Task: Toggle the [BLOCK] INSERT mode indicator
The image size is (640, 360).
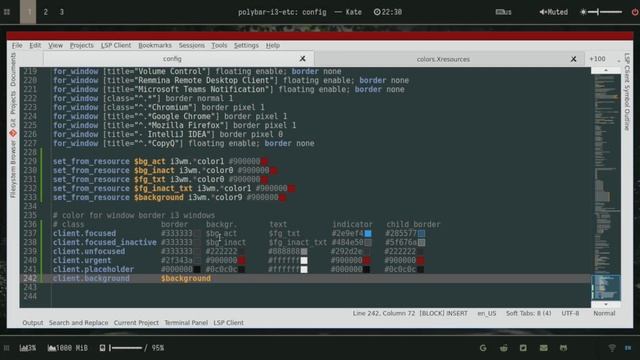Action: tap(443, 313)
